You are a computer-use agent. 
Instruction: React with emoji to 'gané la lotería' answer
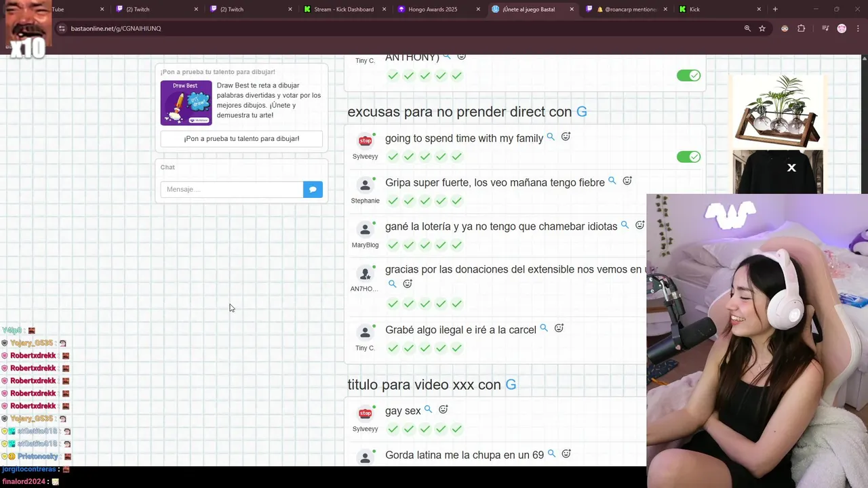pyautogui.click(x=639, y=225)
